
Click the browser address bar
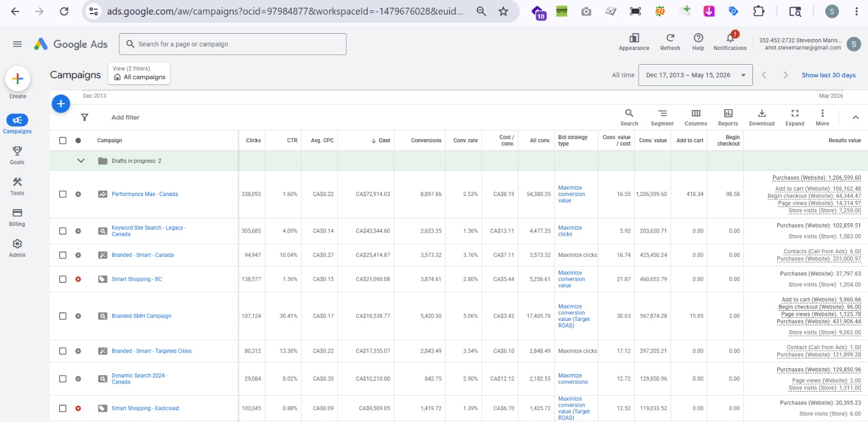tap(285, 11)
